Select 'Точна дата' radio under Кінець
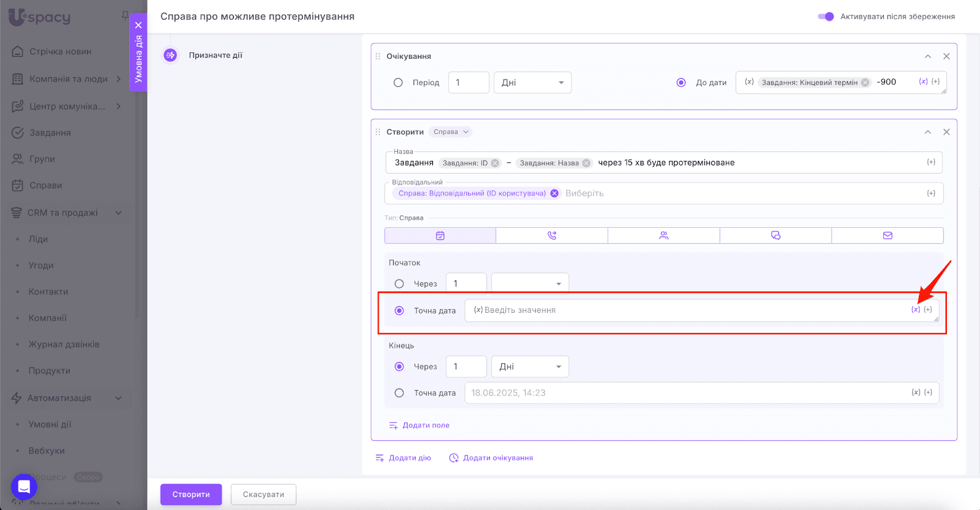This screenshot has height=510, width=980. point(399,393)
